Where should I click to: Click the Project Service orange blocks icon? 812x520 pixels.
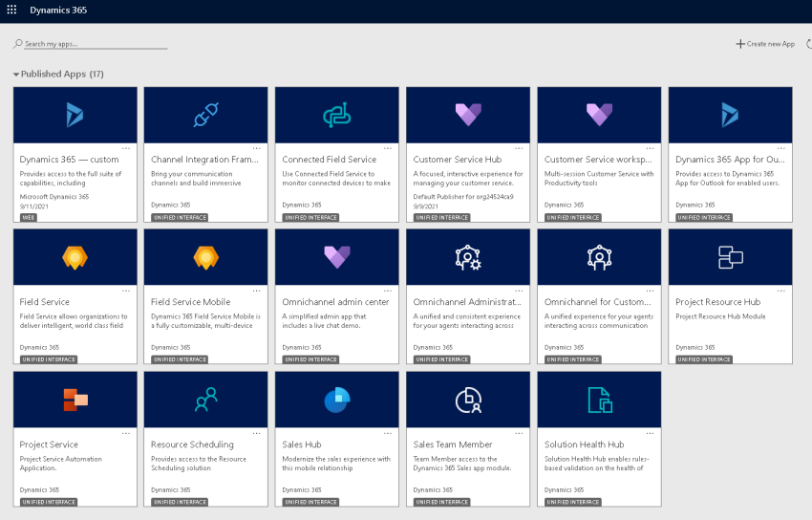pyautogui.click(x=75, y=400)
